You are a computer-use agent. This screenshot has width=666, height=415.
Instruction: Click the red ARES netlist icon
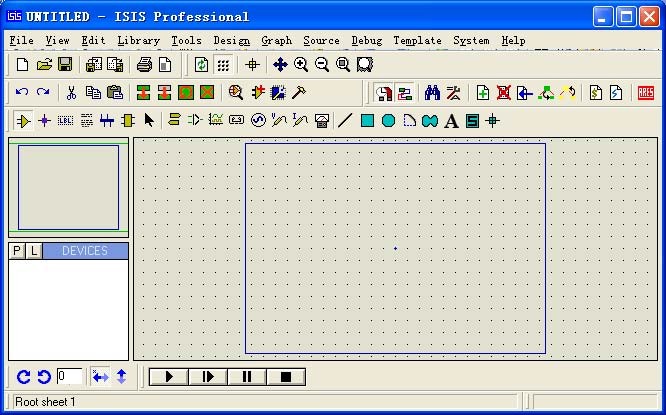[646, 93]
